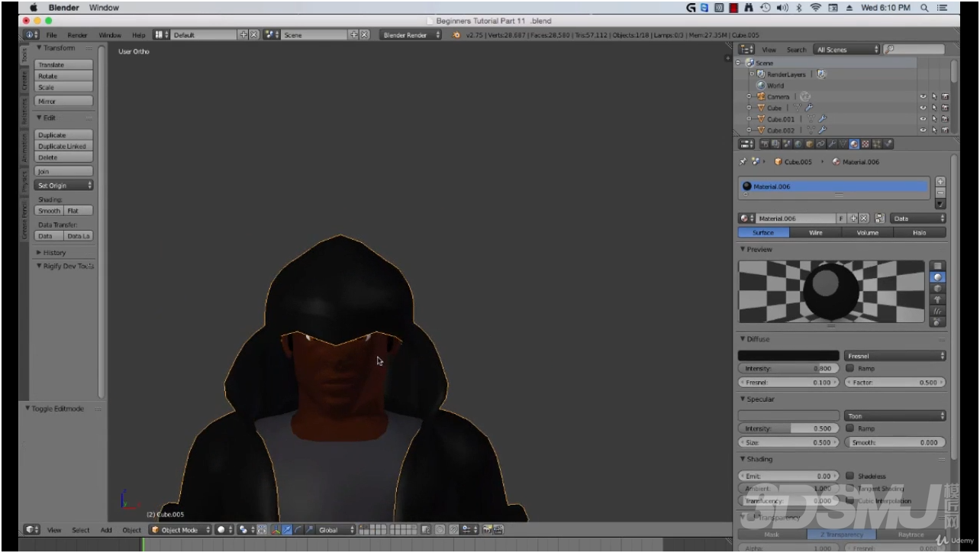Select hair strands preview type
This screenshot has width=980, height=553.
pyautogui.click(x=938, y=312)
